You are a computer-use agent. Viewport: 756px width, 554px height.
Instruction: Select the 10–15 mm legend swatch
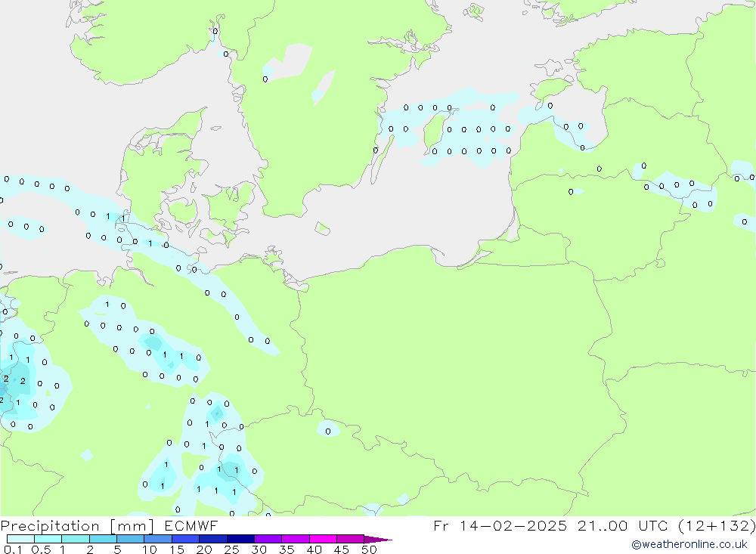click(x=158, y=539)
